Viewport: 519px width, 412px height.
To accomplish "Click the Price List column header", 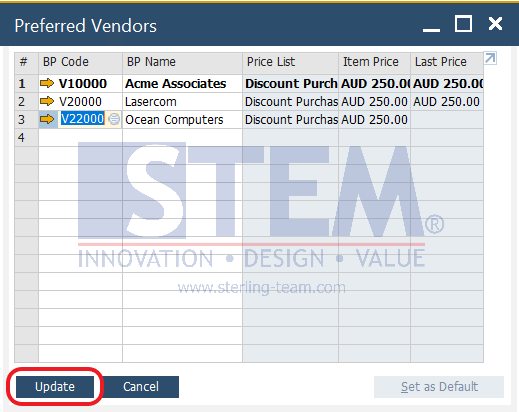I will [x=290, y=62].
